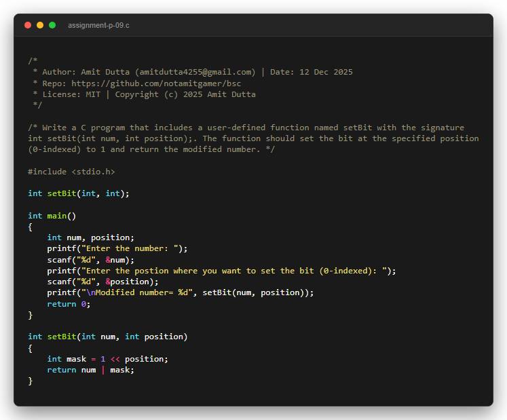Click the red close window dot
The width and height of the screenshot is (507, 420).
click(x=28, y=25)
